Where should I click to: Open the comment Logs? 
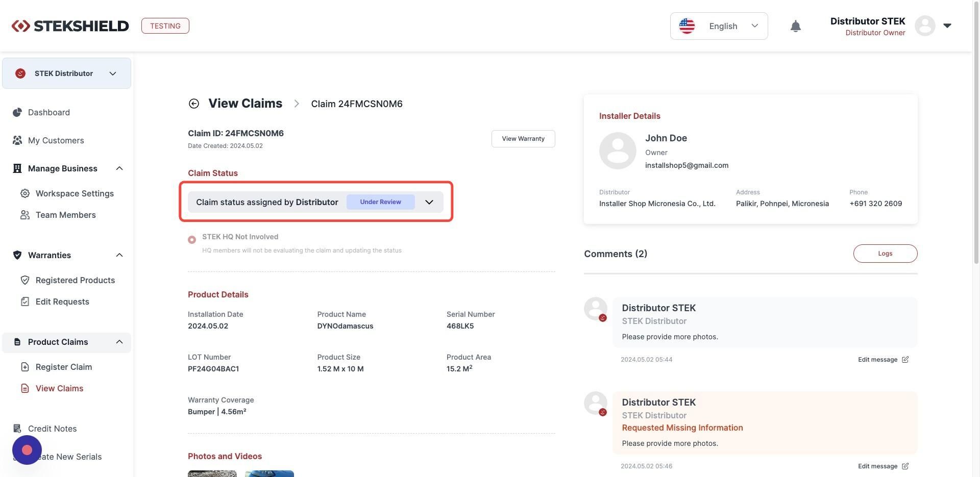pyautogui.click(x=885, y=254)
